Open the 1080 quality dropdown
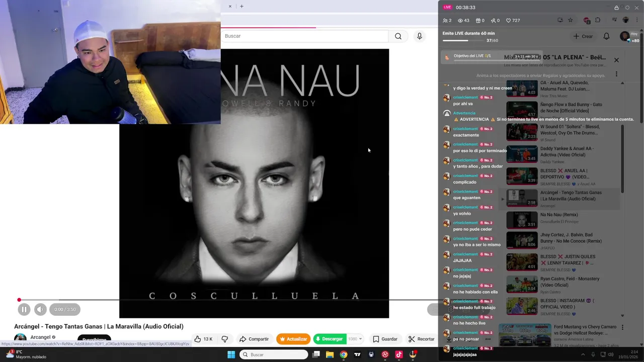Image resolution: width=644 pixels, height=362 pixels. (355, 339)
